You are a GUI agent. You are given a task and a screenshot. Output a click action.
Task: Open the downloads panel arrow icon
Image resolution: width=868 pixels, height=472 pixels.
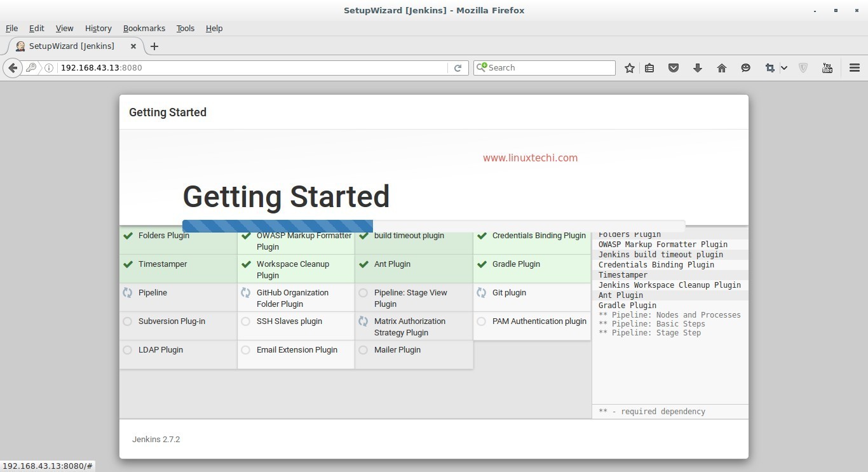coord(698,67)
